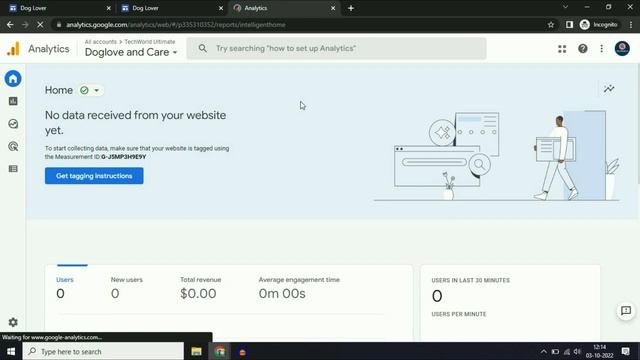The image size is (640, 360).
Task: Close the Analytics browser tab
Action: pos(333,8)
